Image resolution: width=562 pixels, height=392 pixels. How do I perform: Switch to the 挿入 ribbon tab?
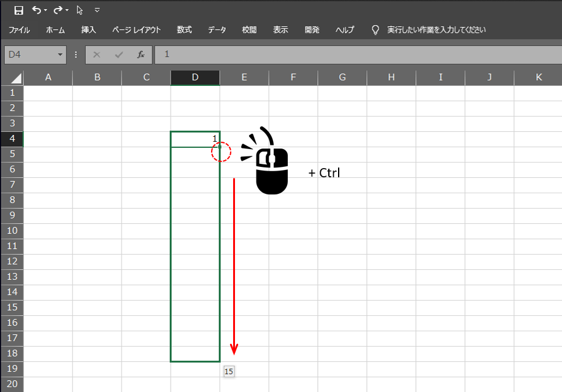(88, 30)
